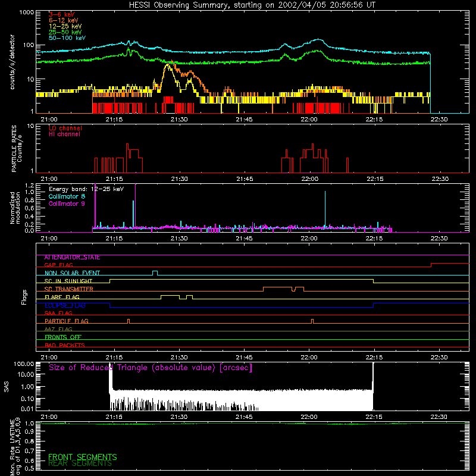Click the Mon. Rate LIVETIME axis label
This screenshot has height=476, width=476.
point(15,446)
